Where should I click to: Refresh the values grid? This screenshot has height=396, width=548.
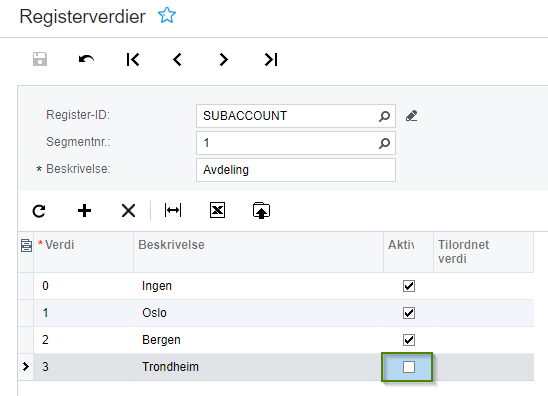tap(39, 211)
